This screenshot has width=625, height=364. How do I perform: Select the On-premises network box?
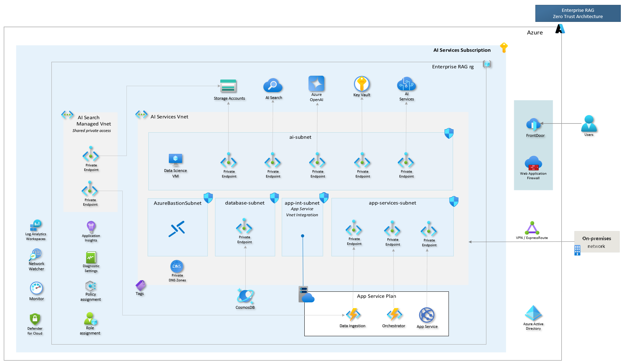pyautogui.click(x=597, y=242)
